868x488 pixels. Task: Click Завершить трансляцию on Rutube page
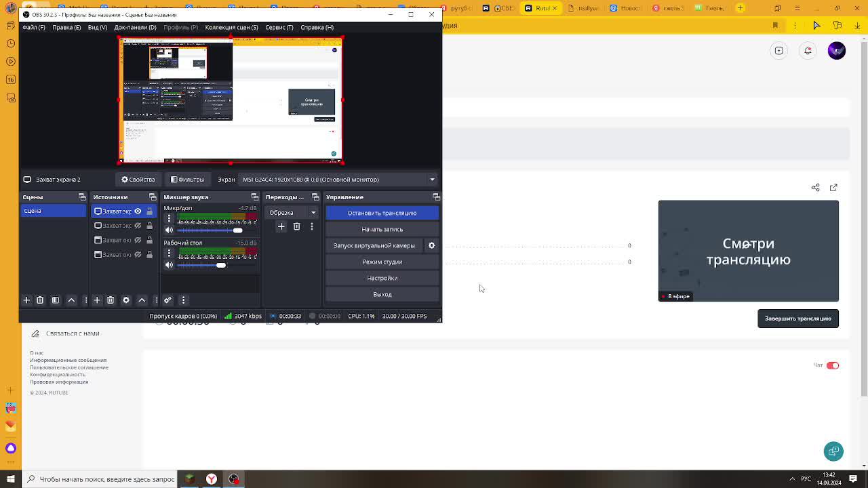798,319
